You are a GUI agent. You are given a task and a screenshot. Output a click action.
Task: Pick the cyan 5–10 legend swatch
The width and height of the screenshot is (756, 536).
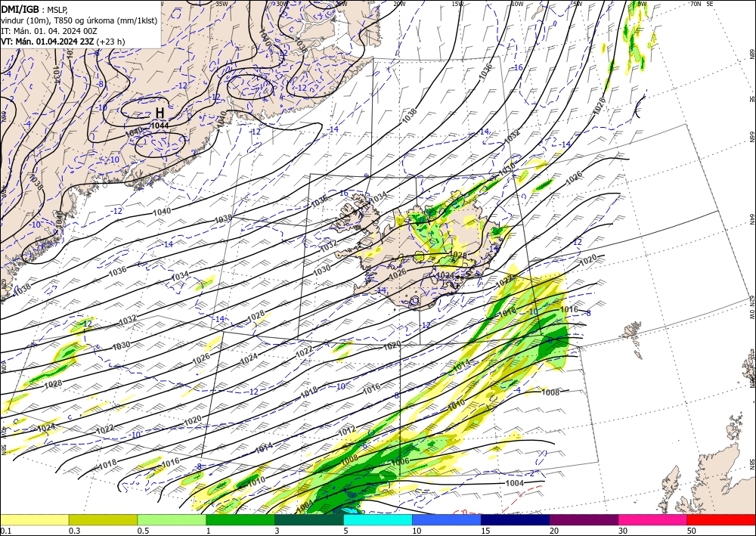coord(378,519)
